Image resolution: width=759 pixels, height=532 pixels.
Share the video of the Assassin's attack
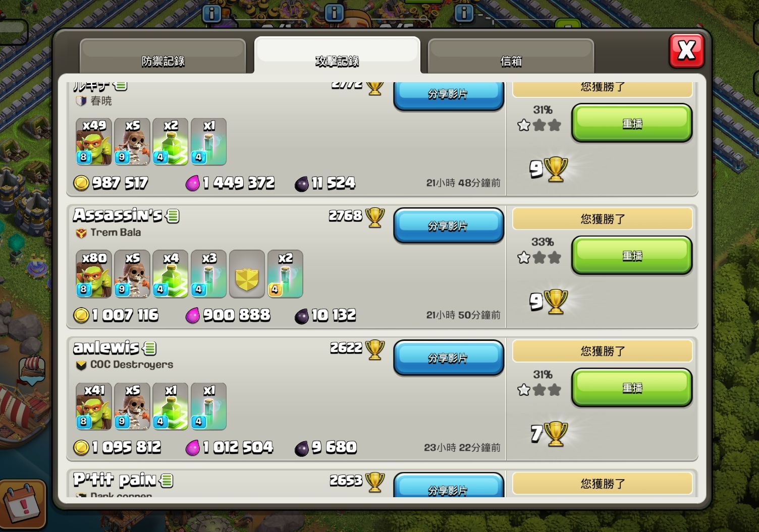pyautogui.click(x=448, y=226)
